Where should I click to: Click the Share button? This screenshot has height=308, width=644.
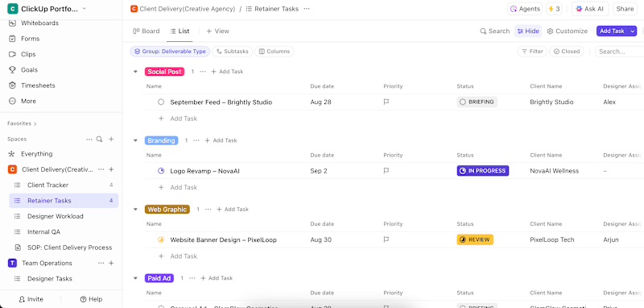[x=625, y=9]
